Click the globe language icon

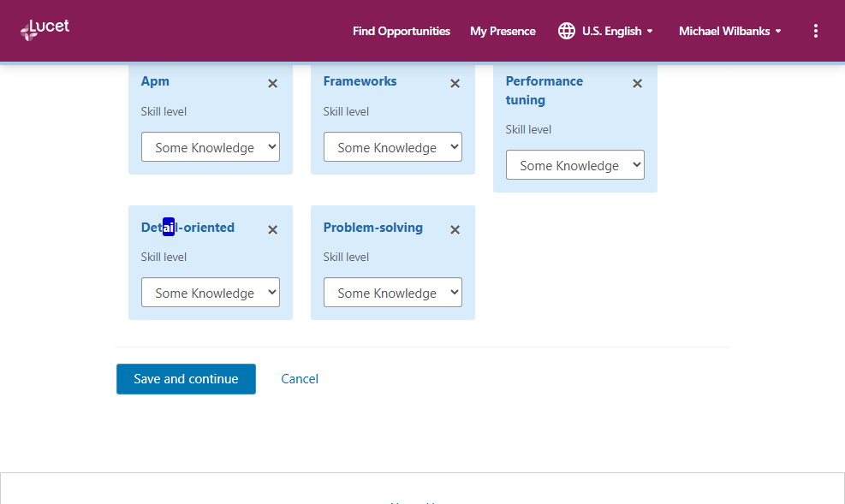[x=566, y=31]
